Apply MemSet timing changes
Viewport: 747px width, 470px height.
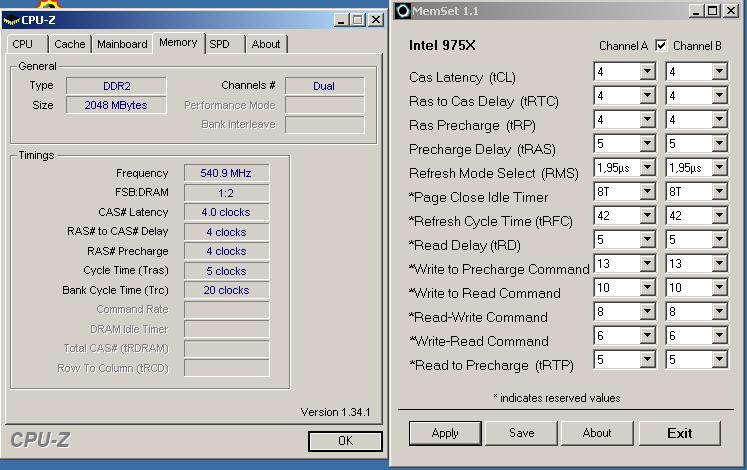(x=445, y=433)
